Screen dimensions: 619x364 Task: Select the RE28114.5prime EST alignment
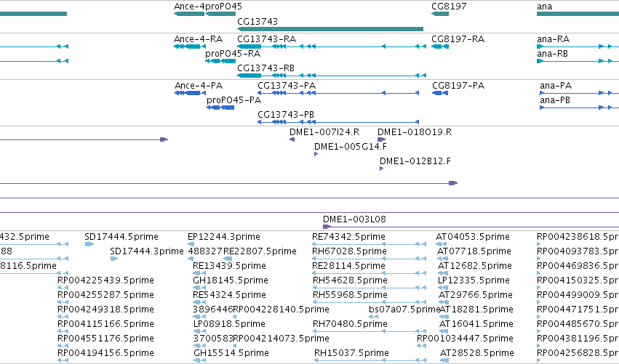point(369,273)
